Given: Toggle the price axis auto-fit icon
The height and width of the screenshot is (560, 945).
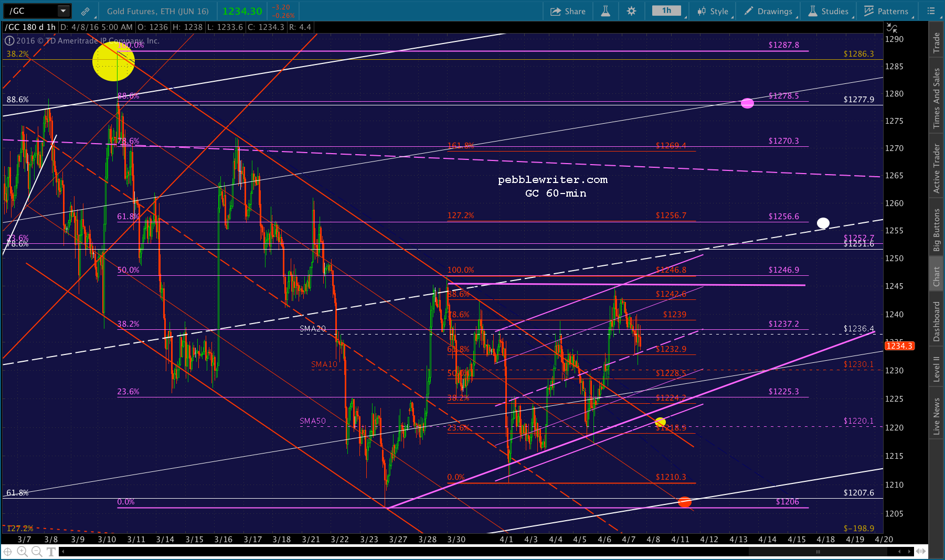Looking at the screenshot, I should click(x=891, y=27).
